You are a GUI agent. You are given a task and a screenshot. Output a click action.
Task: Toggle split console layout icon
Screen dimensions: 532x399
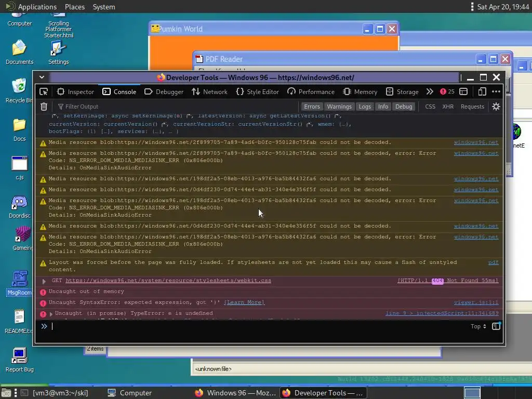pos(463,91)
